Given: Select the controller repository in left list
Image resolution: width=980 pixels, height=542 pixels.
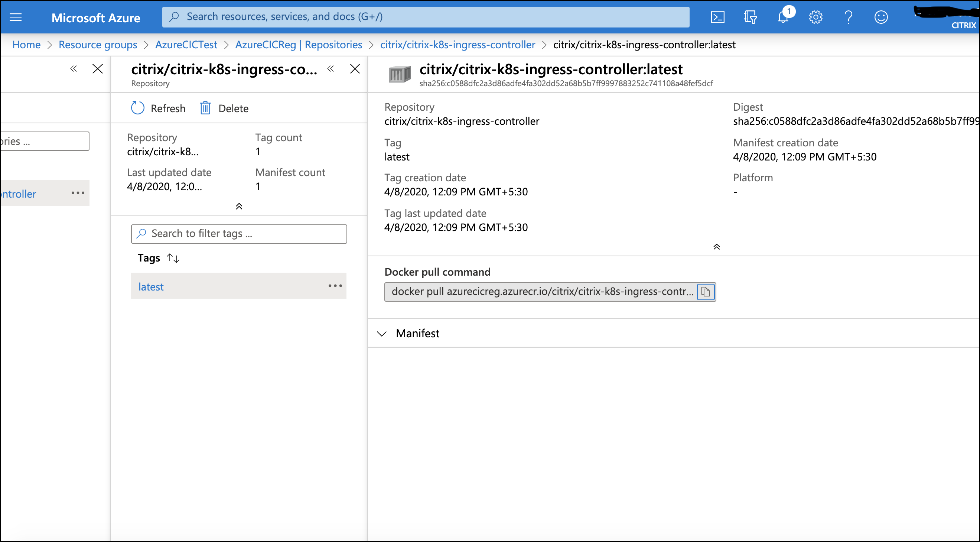Looking at the screenshot, I should tap(18, 194).
